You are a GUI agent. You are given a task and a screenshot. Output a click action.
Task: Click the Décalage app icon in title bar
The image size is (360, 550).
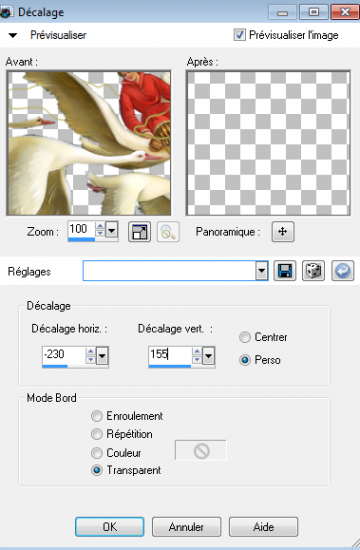(x=6, y=12)
